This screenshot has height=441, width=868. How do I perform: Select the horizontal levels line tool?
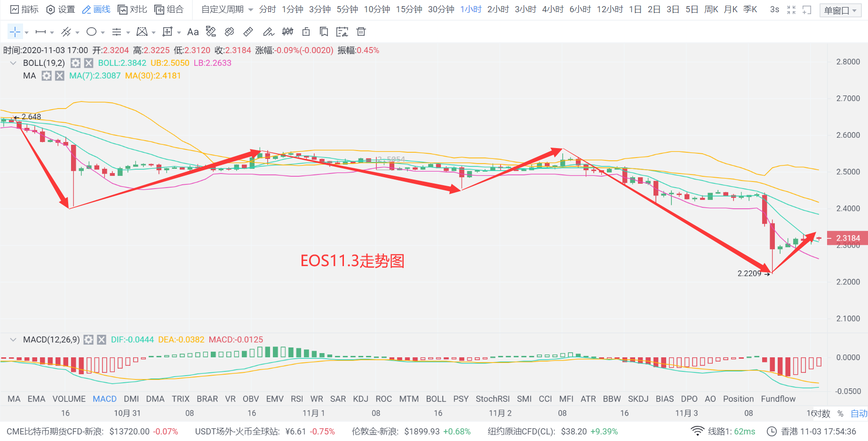[x=117, y=32]
